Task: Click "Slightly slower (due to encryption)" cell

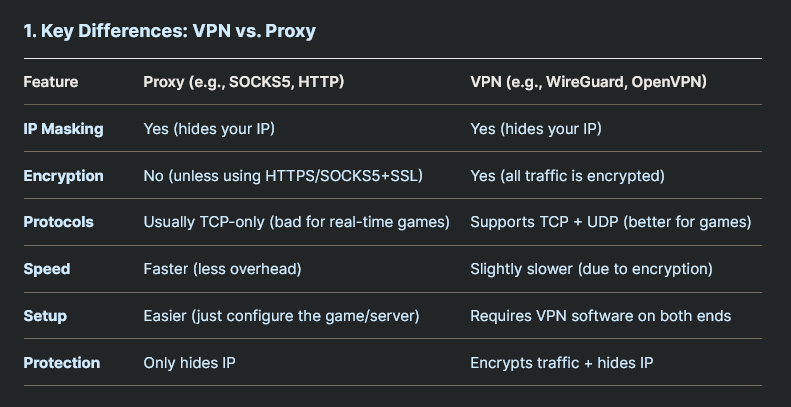Action: (591, 269)
